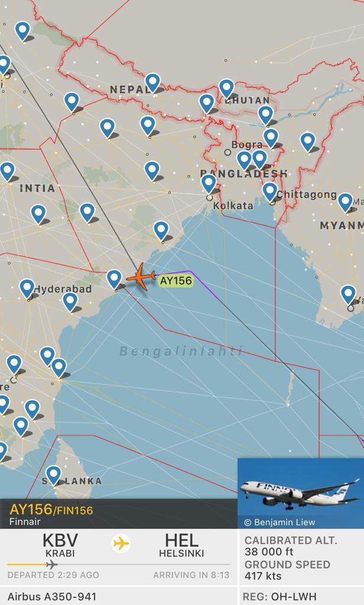Select the airport pin at Kolkata
364x605 pixels.
[209, 184]
